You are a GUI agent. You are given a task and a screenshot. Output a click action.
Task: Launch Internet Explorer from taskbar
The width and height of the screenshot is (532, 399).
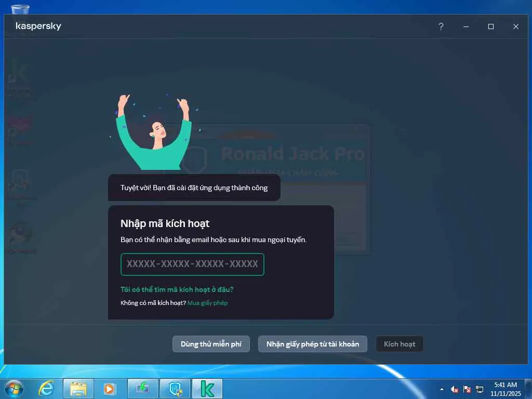click(x=46, y=389)
